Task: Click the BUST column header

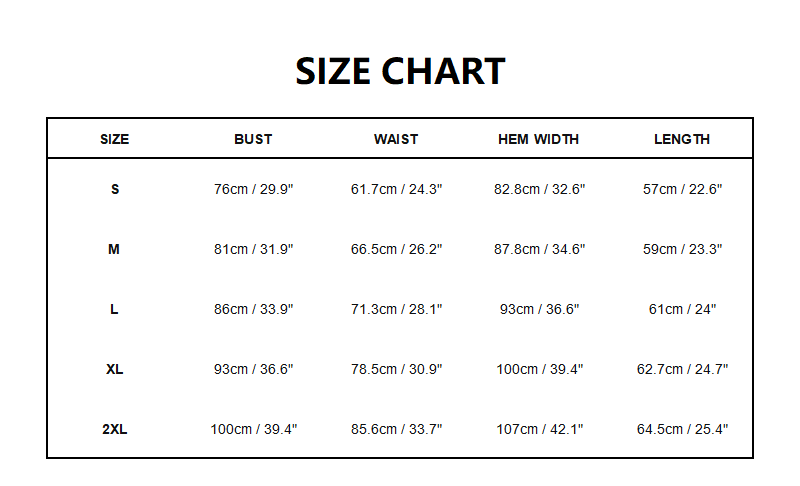Action: tap(253, 139)
